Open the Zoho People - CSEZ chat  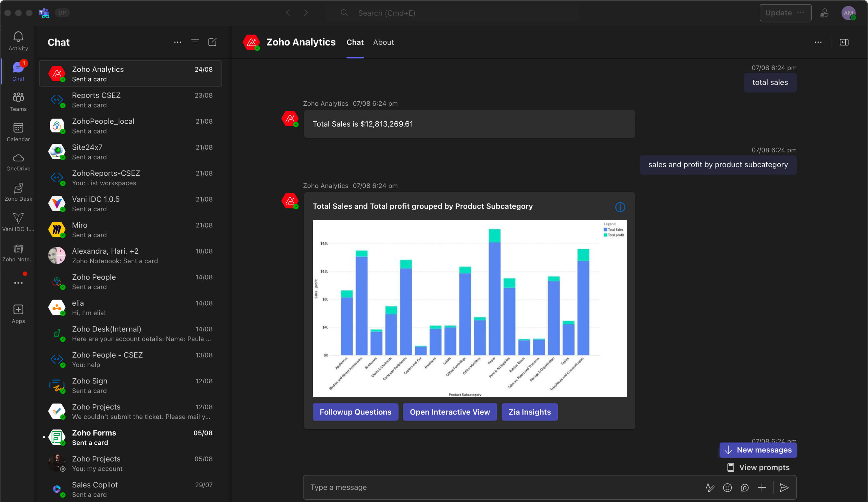point(130,360)
